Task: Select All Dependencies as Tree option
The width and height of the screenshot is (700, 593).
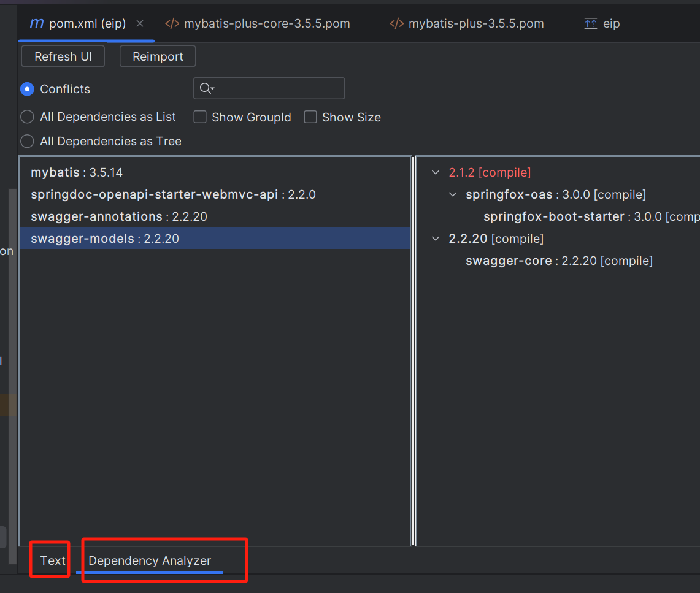Action: point(27,142)
